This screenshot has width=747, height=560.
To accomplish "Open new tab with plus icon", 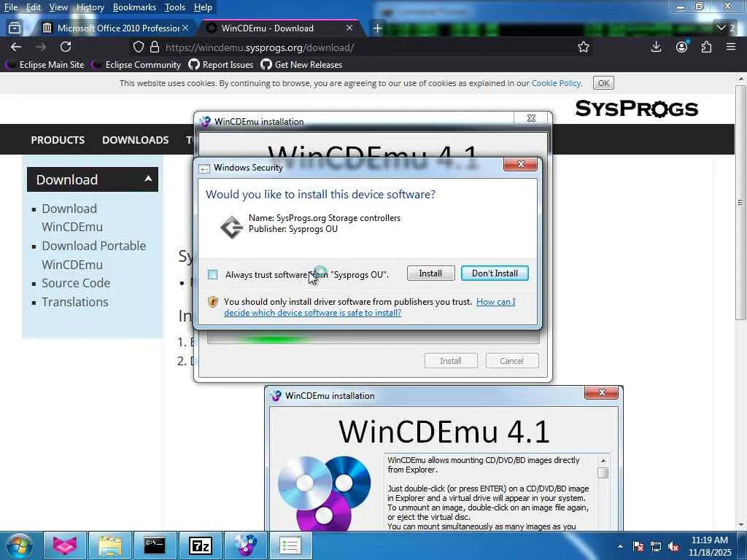I will tap(377, 28).
